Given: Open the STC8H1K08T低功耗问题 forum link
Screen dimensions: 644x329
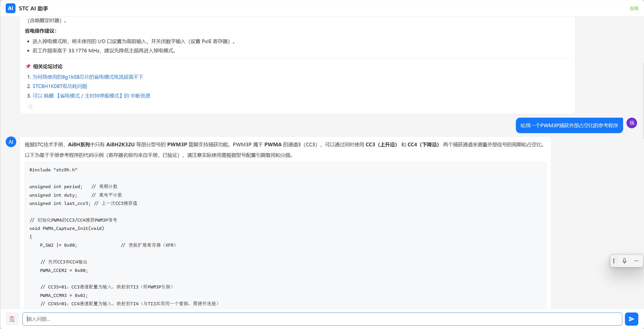Looking at the screenshot, I should pos(60,86).
